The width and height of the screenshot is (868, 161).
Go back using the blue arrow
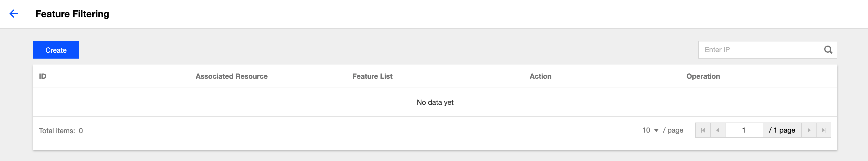tap(14, 14)
